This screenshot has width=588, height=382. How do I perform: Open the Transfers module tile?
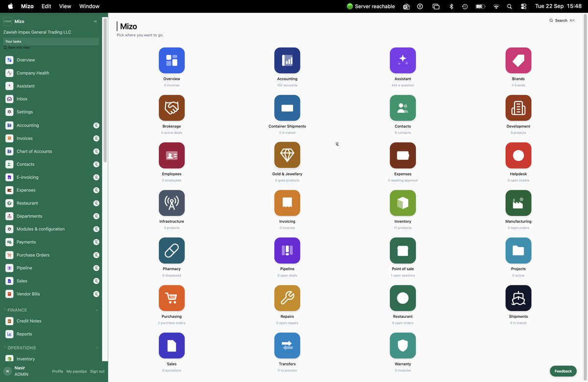coord(287,346)
